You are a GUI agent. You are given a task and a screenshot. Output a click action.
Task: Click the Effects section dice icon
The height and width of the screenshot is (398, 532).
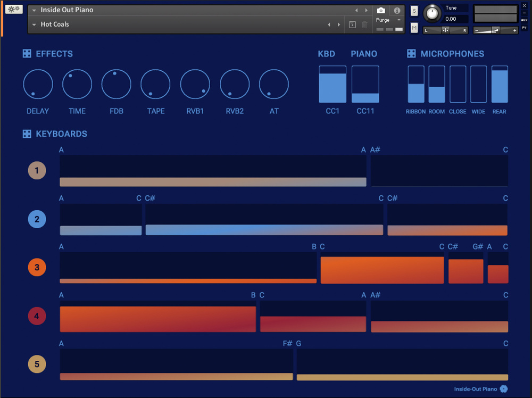click(x=27, y=54)
